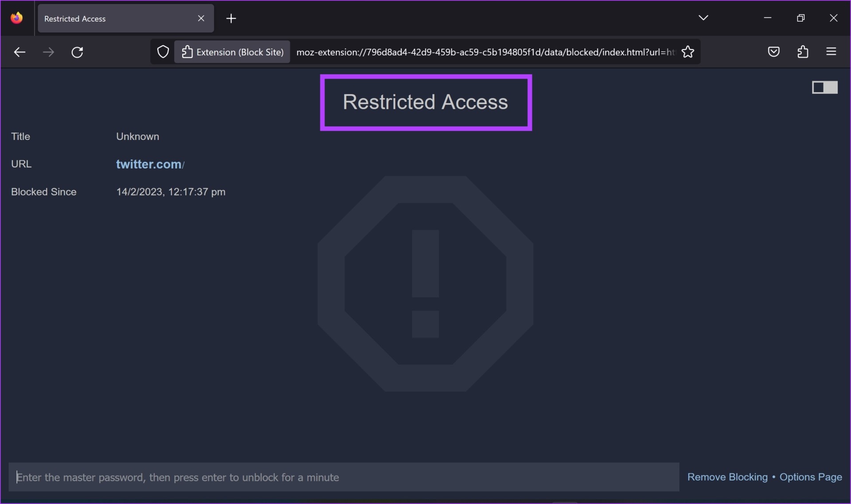851x504 pixels.
Task: Reload the current page
Action: 77,52
